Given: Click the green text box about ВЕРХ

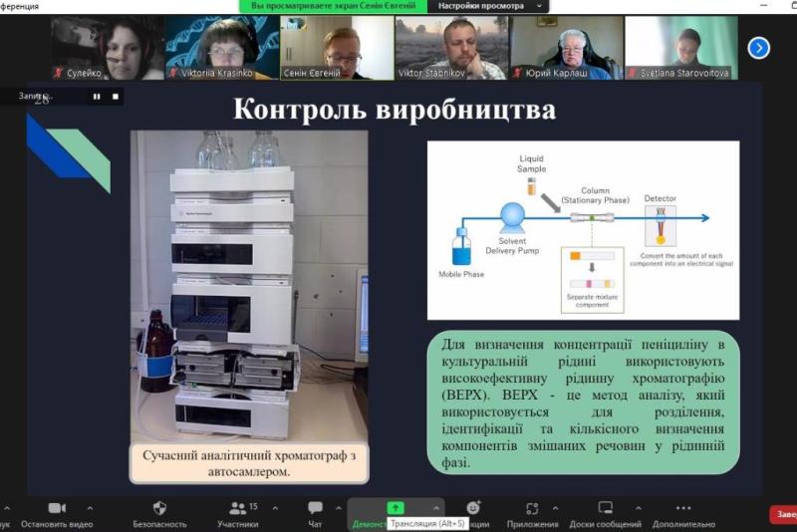Looking at the screenshot, I should tap(584, 402).
